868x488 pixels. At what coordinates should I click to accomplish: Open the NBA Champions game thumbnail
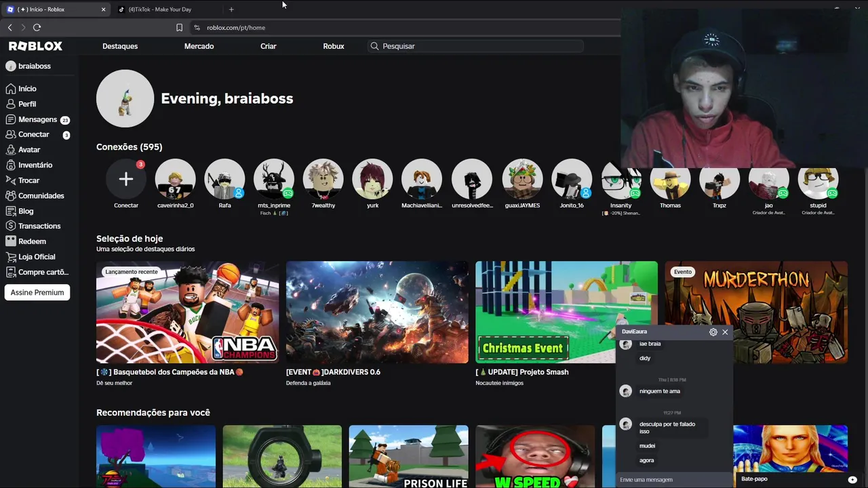point(187,312)
